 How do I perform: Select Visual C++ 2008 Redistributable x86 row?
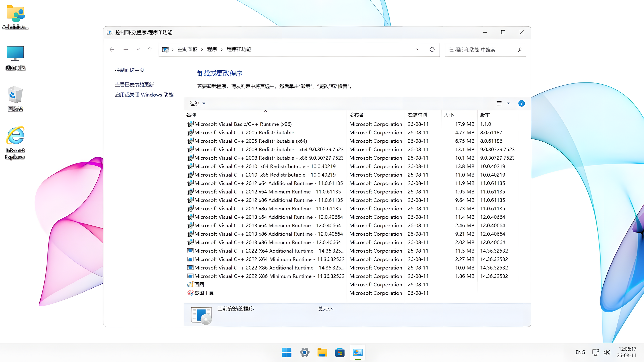pos(351,158)
